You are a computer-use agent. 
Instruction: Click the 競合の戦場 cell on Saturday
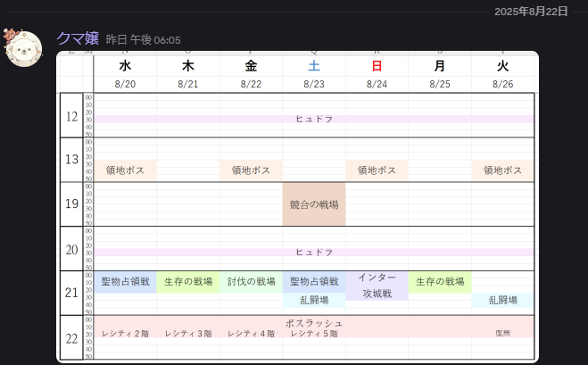[314, 203]
